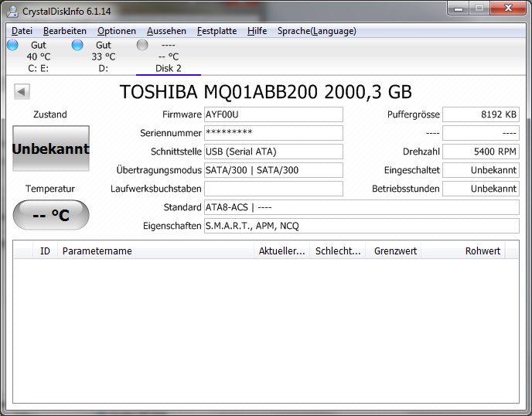
Task: Click the Grenzwert column header
Action: 394,251
